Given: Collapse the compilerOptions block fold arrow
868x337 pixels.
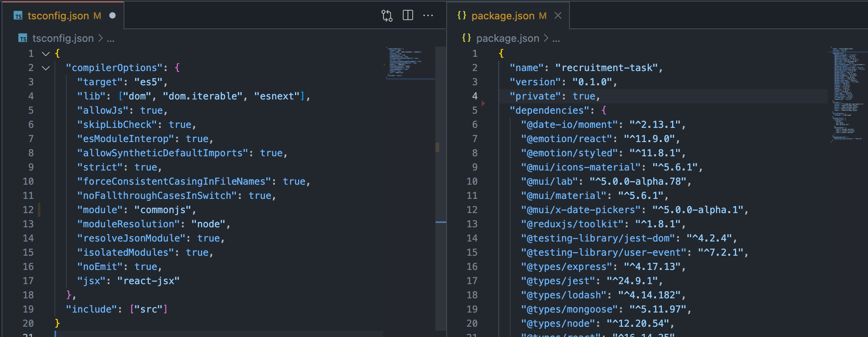Looking at the screenshot, I should click(x=46, y=68).
